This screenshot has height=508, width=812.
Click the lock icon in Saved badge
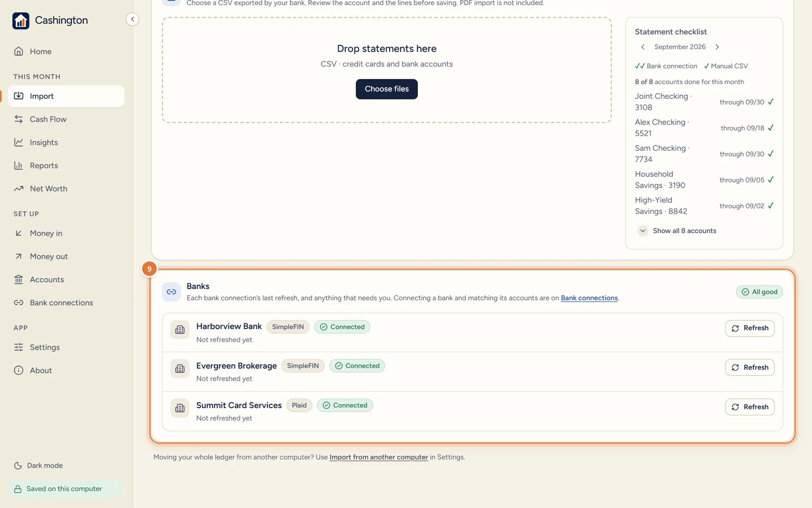[x=18, y=489]
